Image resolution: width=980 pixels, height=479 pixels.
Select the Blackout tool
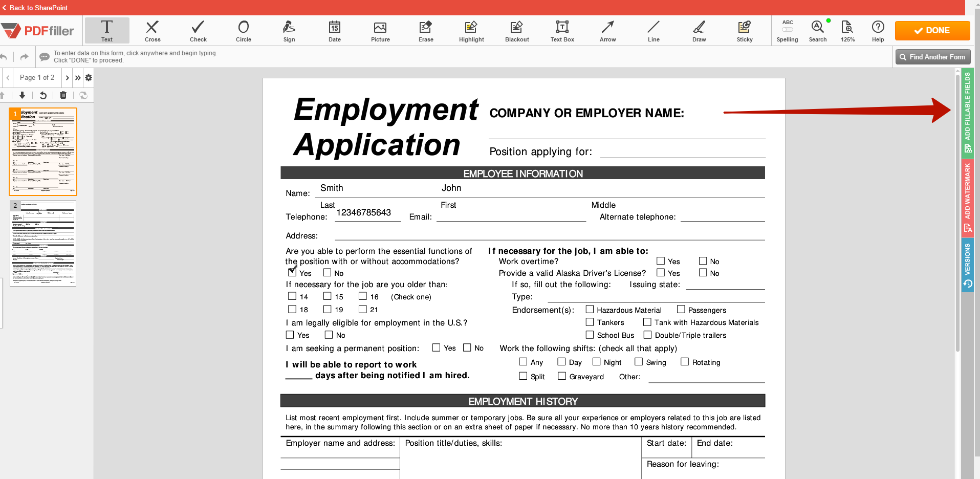point(517,30)
